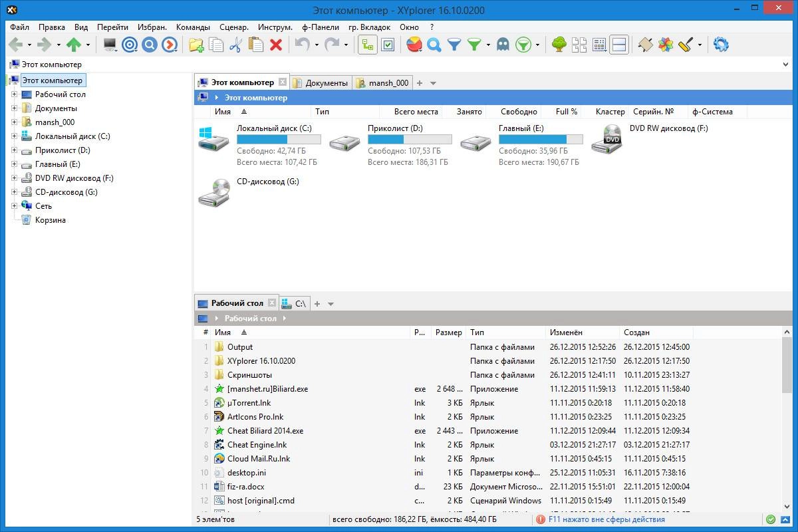
Task: Open upper pane tab list dropdown arrow
Action: coord(434,83)
